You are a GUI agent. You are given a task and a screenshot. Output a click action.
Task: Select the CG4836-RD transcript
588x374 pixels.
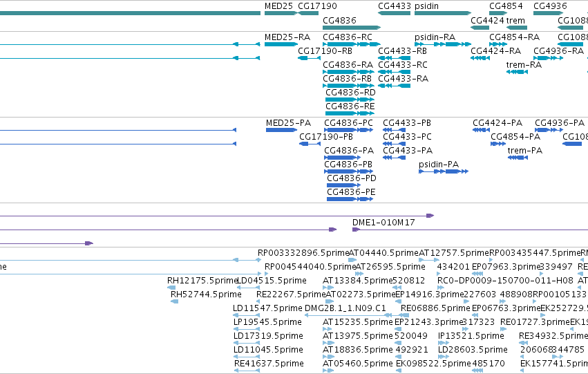point(350,100)
